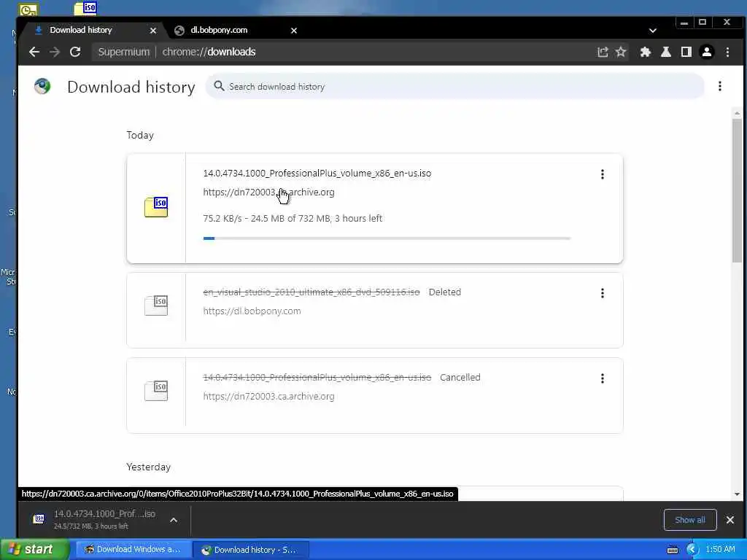Close the dl.bobpony.com tab
Viewport: 747px width, 560px height.
(294, 31)
